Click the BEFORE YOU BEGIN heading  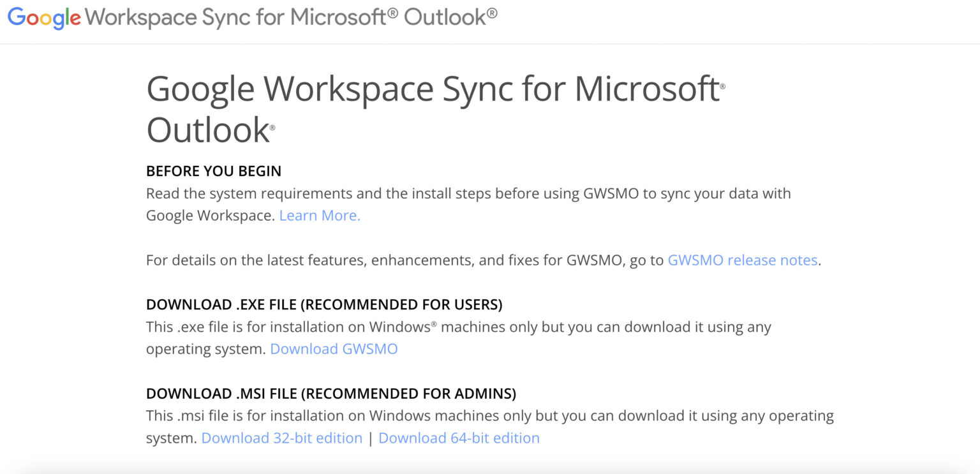click(x=214, y=171)
